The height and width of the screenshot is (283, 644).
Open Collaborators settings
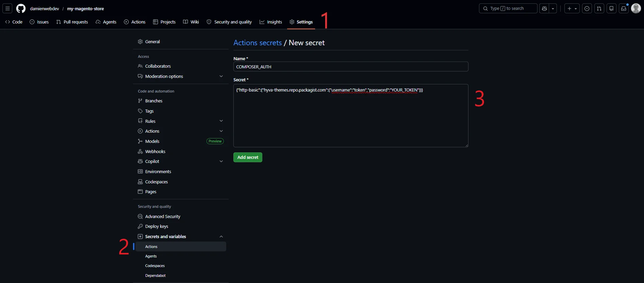[x=181, y=66]
